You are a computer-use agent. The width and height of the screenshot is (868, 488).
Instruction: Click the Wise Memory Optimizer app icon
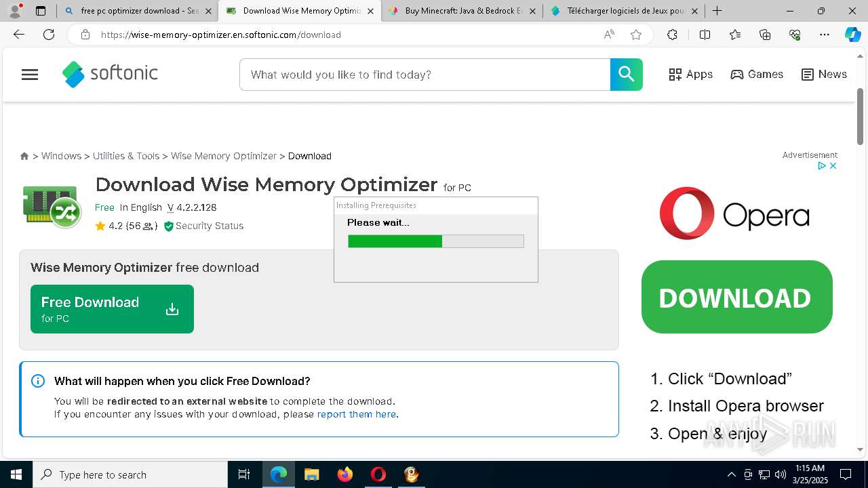[52, 206]
